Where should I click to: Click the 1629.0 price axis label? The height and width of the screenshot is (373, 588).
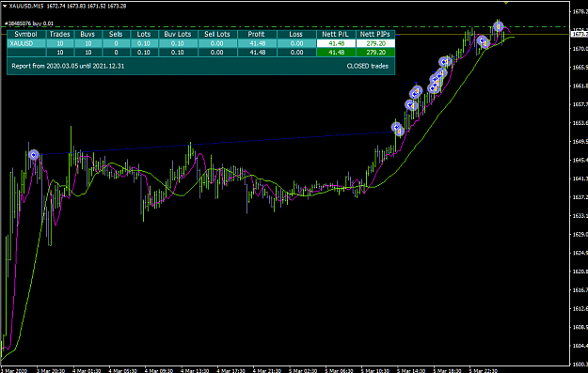pos(580,234)
